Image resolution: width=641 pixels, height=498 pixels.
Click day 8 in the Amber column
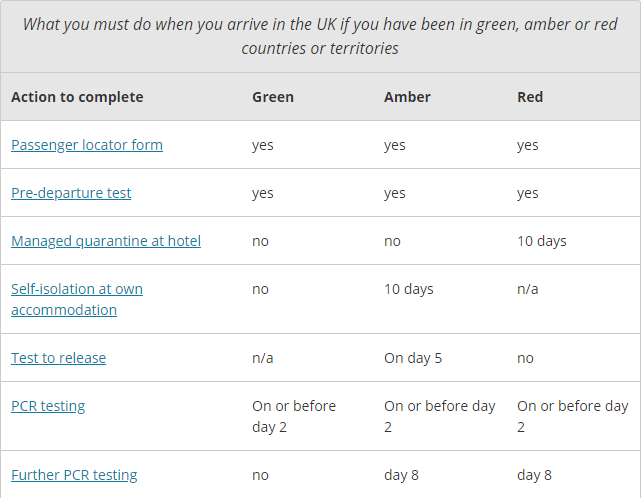click(400, 475)
